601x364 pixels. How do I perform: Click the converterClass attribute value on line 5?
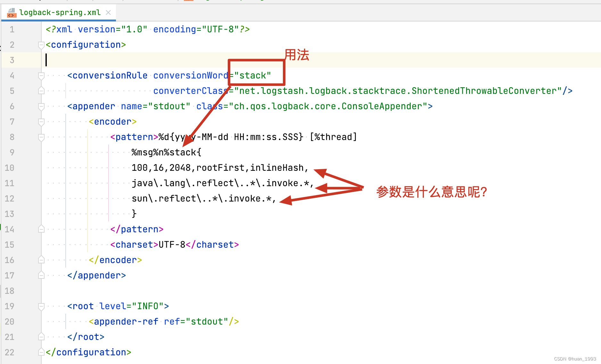coord(400,91)
